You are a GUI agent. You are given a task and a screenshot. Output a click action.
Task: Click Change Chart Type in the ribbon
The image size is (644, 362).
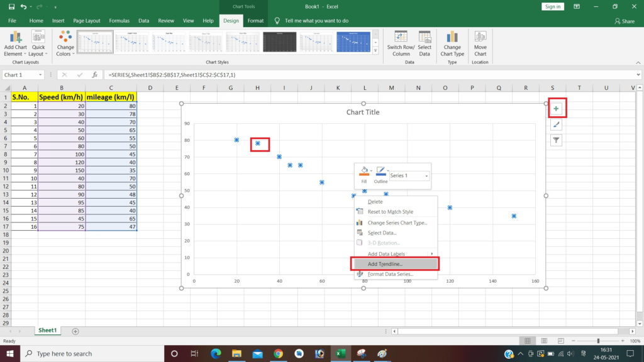452,43
